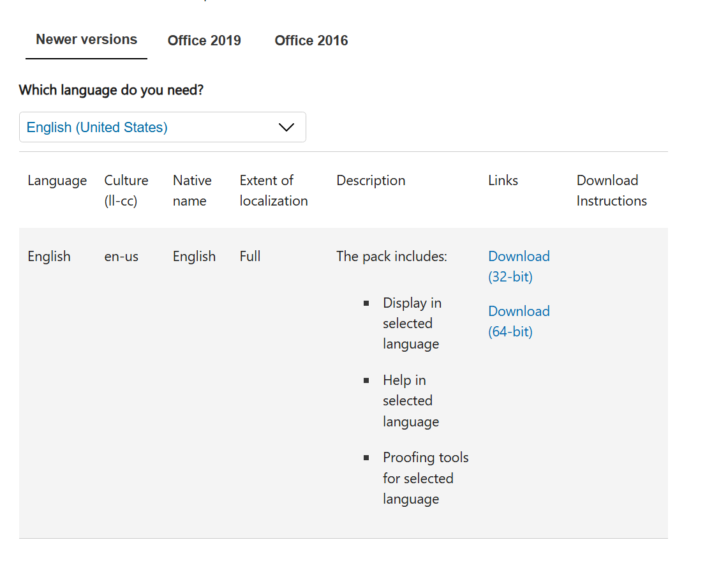
Task: Open the English (United States) language dropdown
Action: [x=163, y=127]
